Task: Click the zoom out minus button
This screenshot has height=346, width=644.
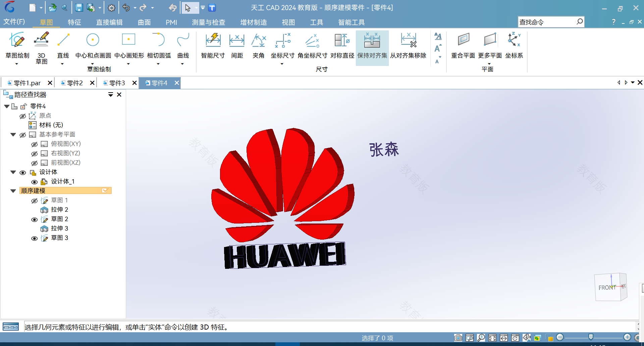Action: pos(560,337)
